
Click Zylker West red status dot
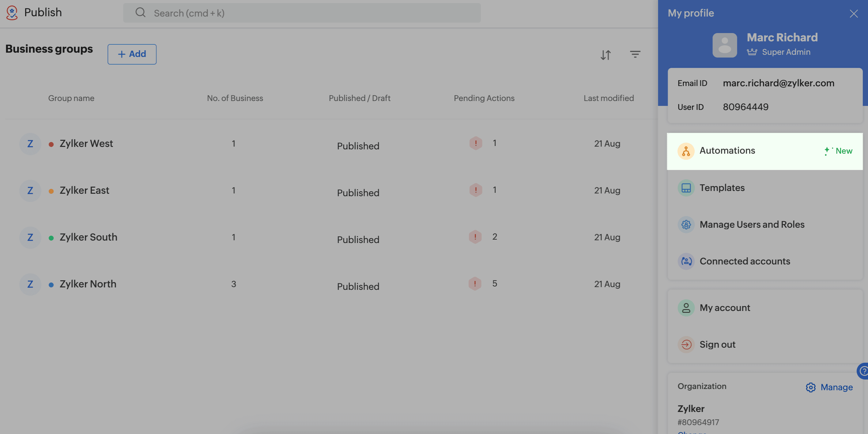click(x=51, y=144)
